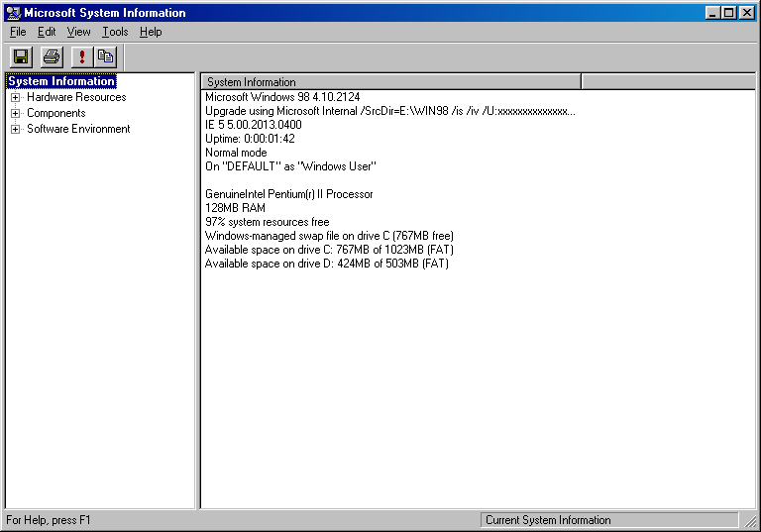This screenshot has width=761, height=532.
Task: Expand the Components tree node
Action: tap(16, 114)
